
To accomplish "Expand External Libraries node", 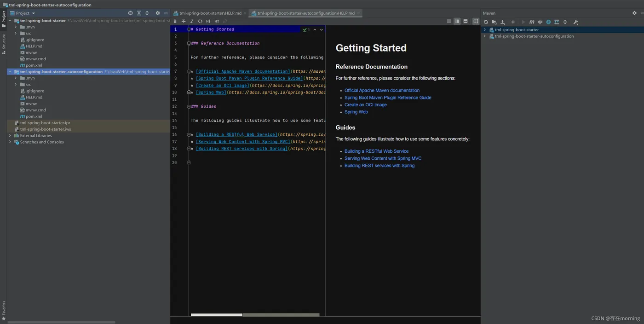I will [10, 136].
